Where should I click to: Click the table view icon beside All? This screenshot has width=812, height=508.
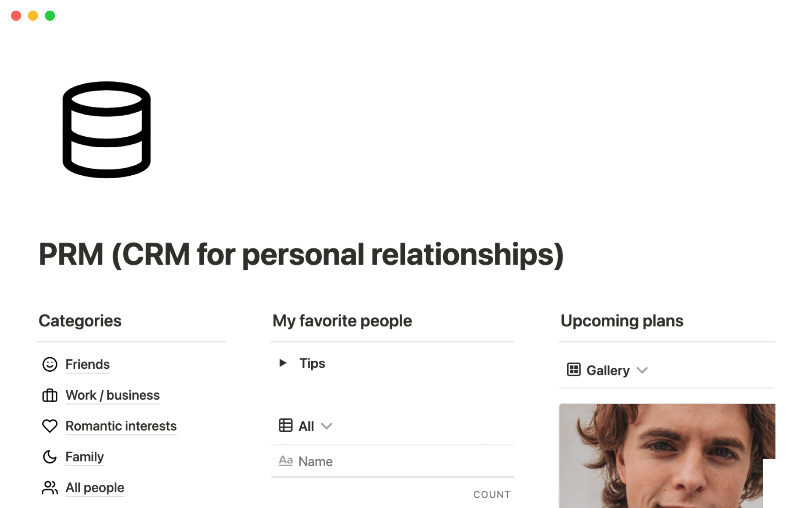click(x=285, y=425)
